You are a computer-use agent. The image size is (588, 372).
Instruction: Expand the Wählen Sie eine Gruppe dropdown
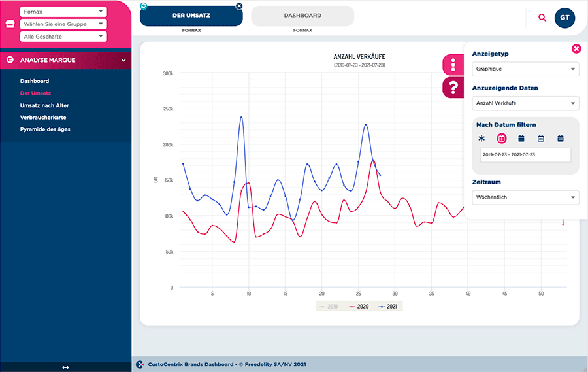pos(63,24)
